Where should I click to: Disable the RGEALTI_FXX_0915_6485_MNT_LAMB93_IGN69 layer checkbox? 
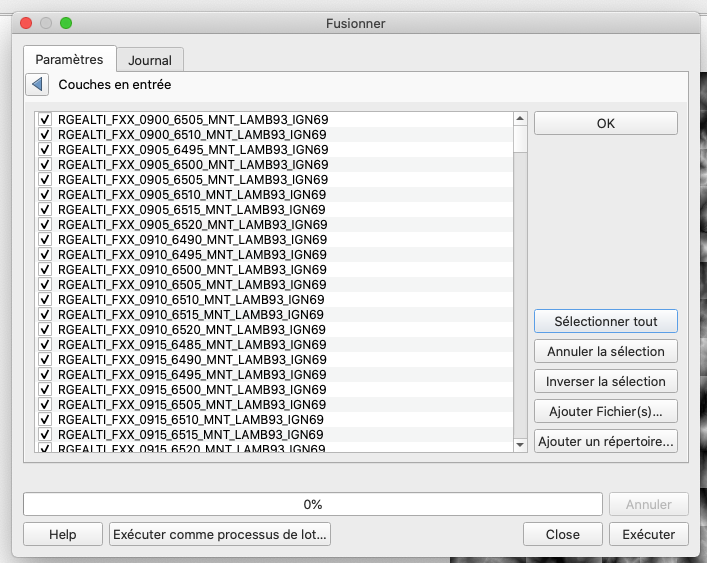[45, 345]
